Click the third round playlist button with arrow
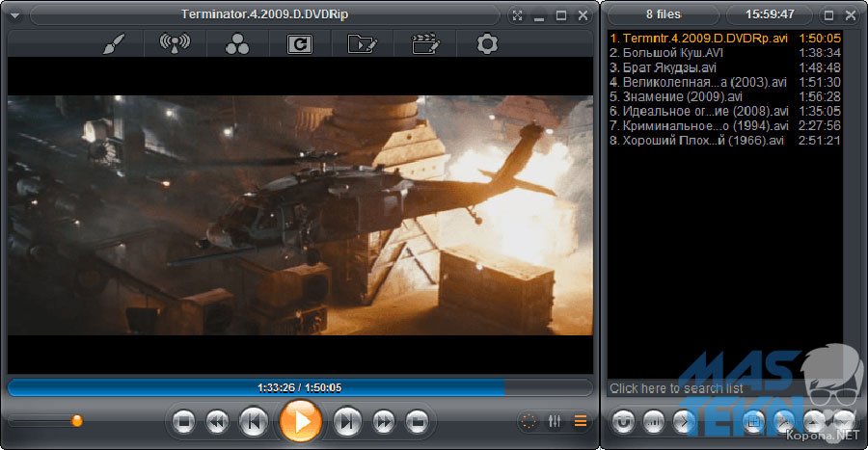The height and width of the screenshot is (450, 868). 684,422
